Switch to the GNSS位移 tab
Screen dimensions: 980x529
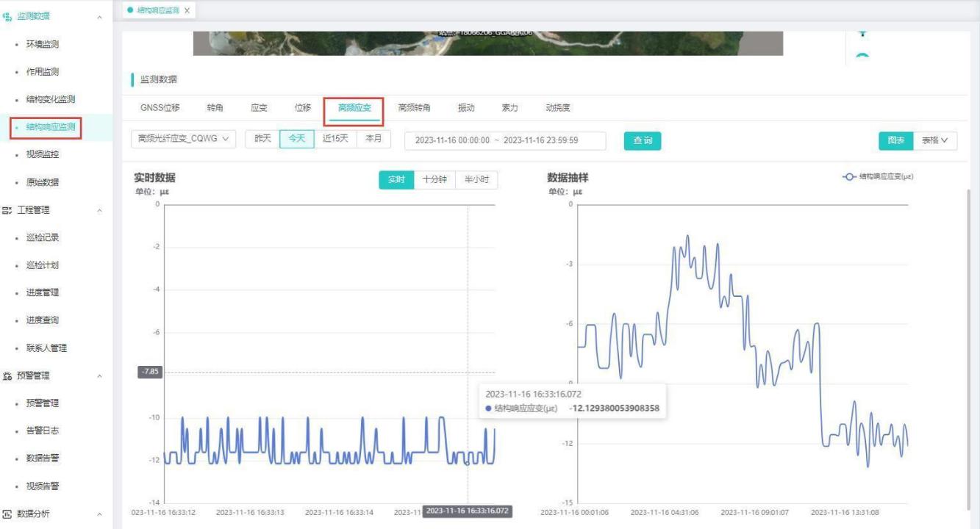[160, 108]
